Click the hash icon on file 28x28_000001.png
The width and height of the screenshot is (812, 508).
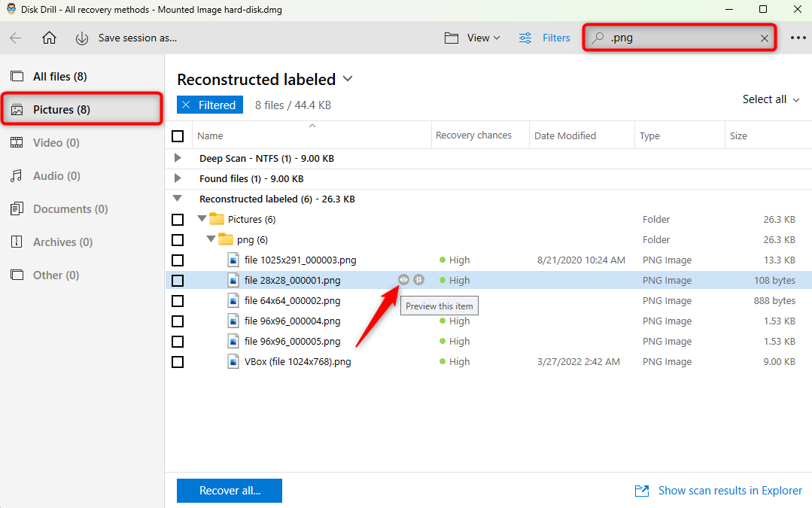419,280
